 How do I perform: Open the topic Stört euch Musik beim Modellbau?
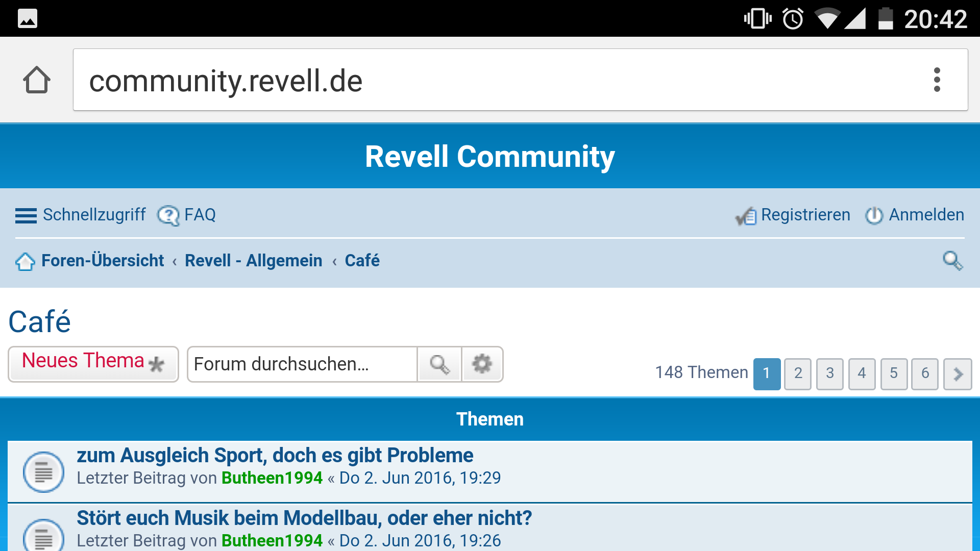[x=304, y=517]
